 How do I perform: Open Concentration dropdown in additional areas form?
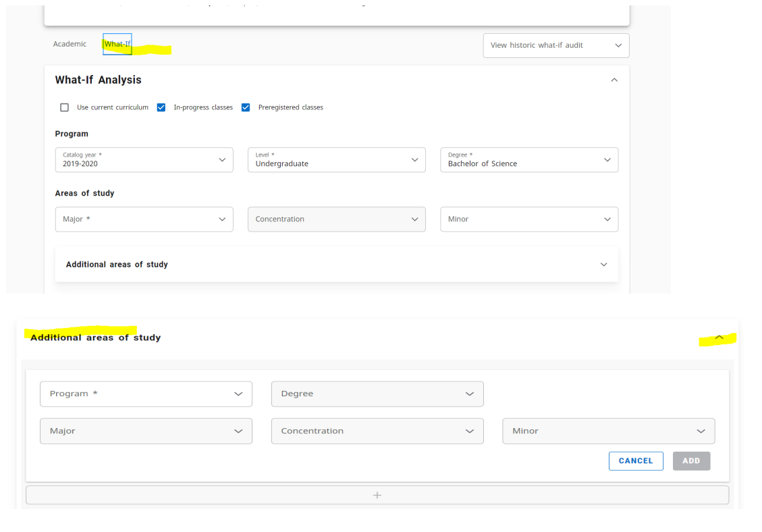(x=377, y=431)
